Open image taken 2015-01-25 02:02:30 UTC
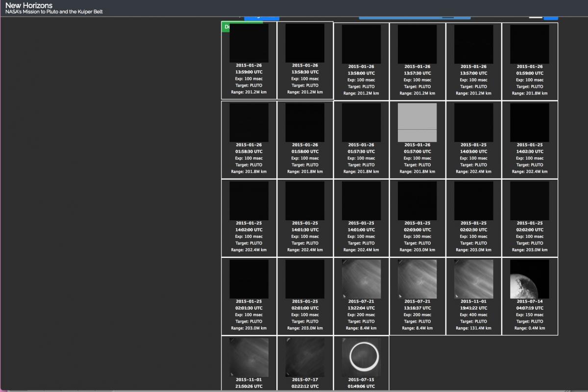The height and width of the screenshot is (392, 588). [473, 201]
